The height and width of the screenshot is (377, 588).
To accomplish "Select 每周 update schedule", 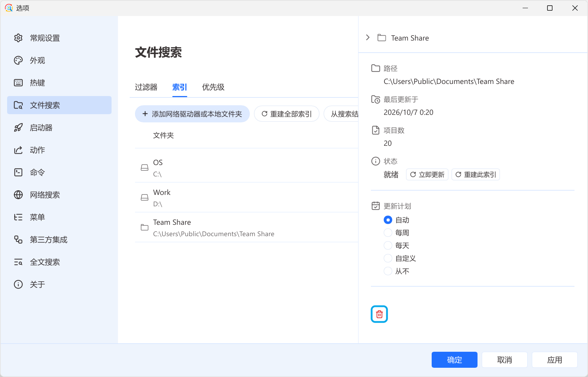I will [x=397, y=233].
